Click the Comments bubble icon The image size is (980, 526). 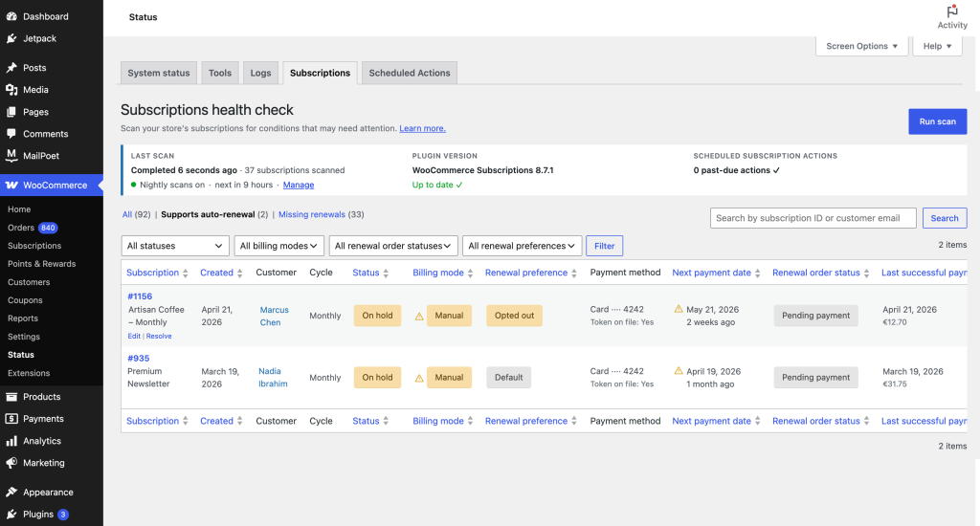click(11, 134)
